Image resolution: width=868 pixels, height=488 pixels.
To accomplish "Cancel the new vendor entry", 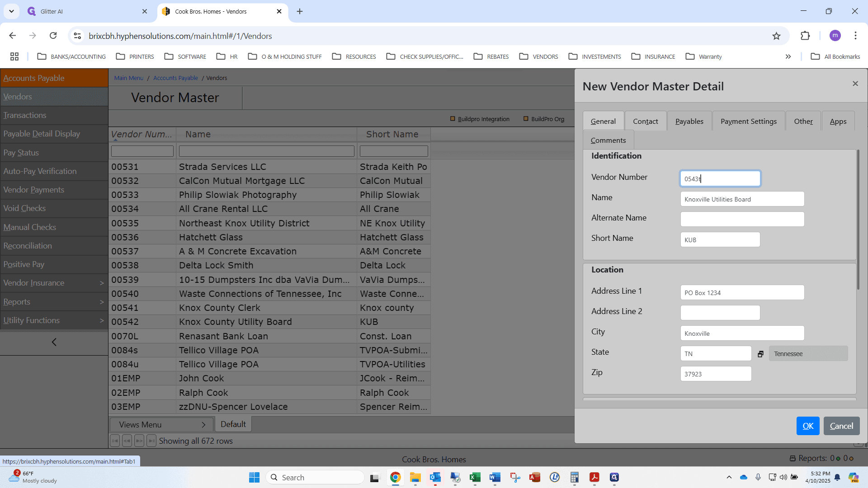I will click(x=841, y=426).
